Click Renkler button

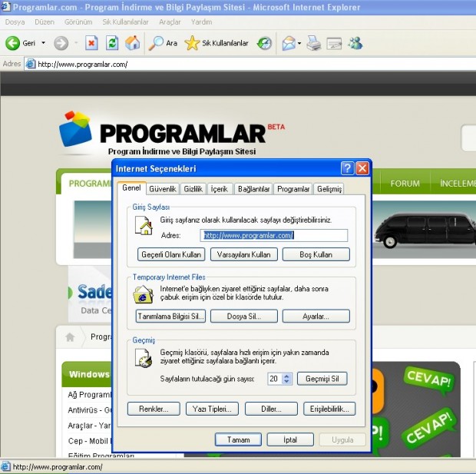tap(154, 409)
